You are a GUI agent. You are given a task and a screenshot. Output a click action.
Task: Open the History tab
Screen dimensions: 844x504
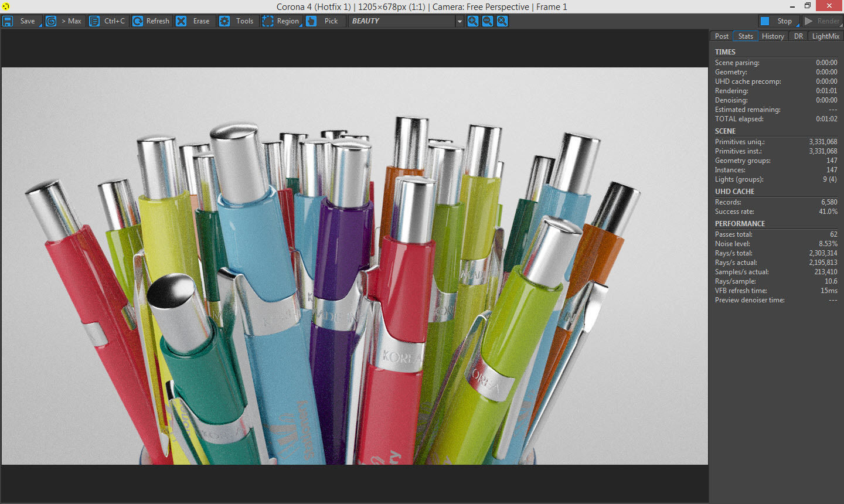coord(773,36)
